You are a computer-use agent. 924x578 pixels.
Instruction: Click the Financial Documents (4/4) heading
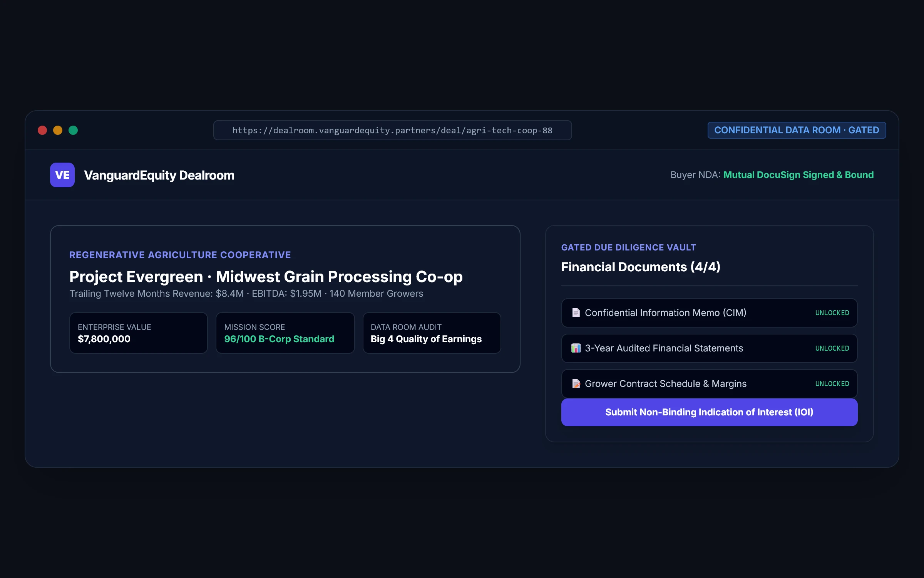point(641,267)
